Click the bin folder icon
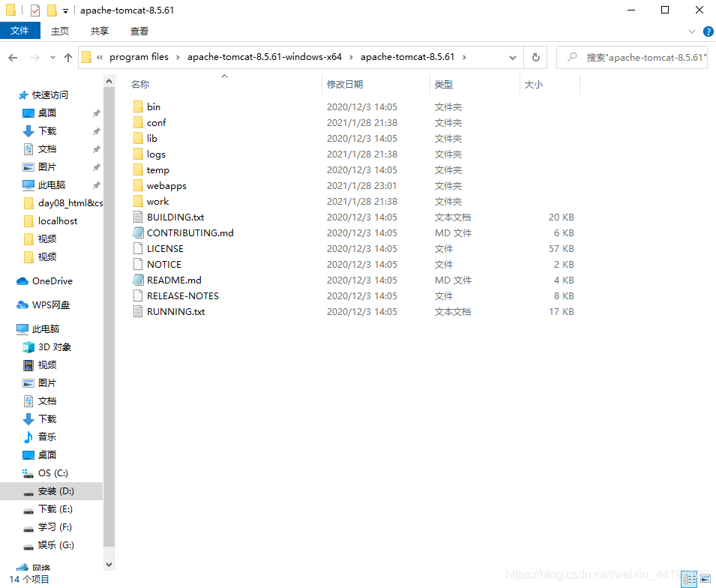 point(138,107)
